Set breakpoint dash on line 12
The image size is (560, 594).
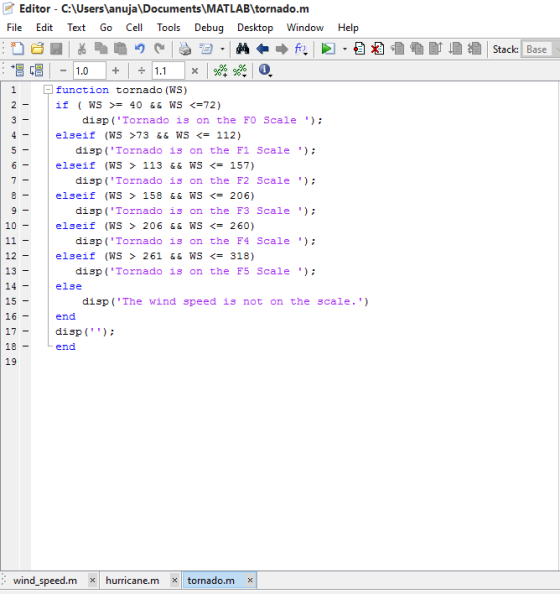(25, 256)
